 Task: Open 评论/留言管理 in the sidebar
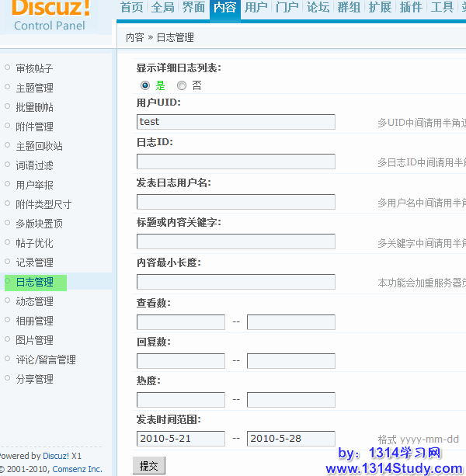pyautogui.click(x=46, y=360)
